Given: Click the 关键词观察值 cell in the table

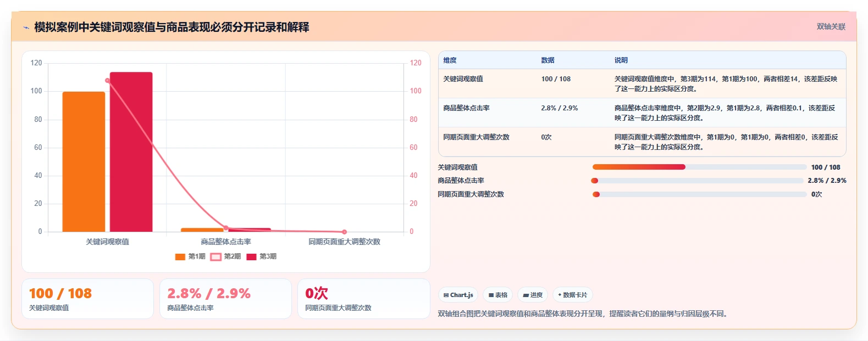Looking at the screenshot, I should [x=463, y=79].
